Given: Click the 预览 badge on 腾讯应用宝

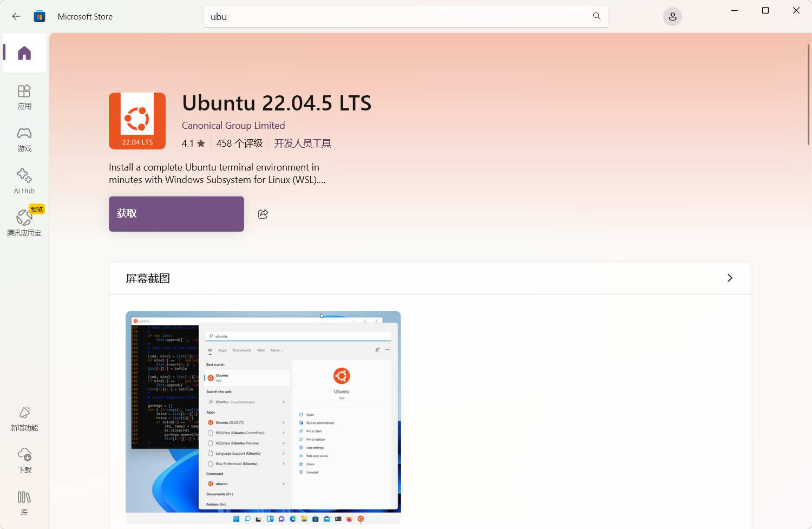Looking at the screenshot, I should click(x=37, y=210).
